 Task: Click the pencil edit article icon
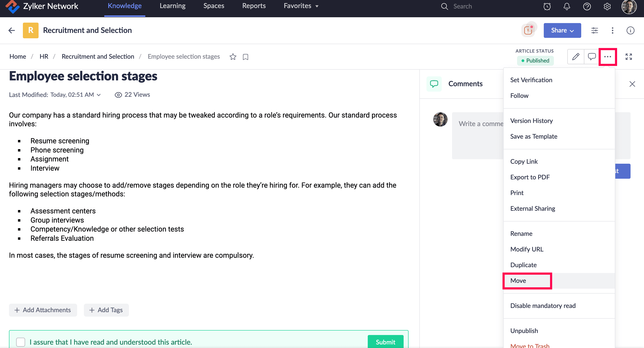[576, 57]
